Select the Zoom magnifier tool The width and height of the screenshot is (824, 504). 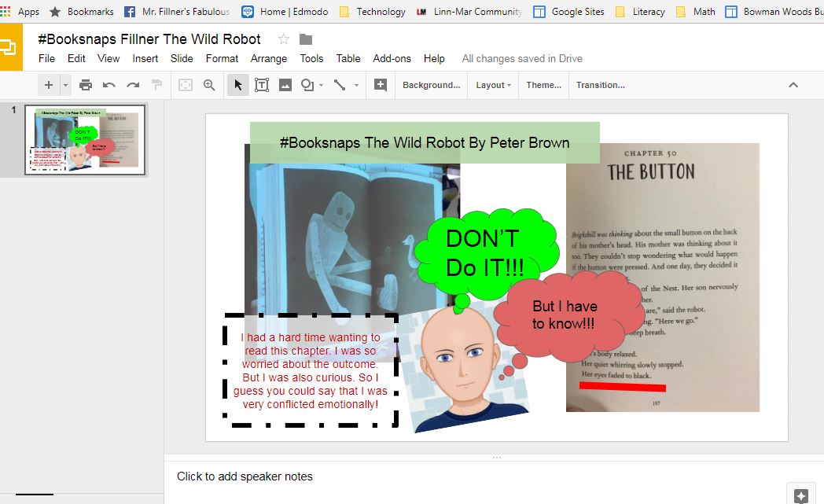(209, 85)
